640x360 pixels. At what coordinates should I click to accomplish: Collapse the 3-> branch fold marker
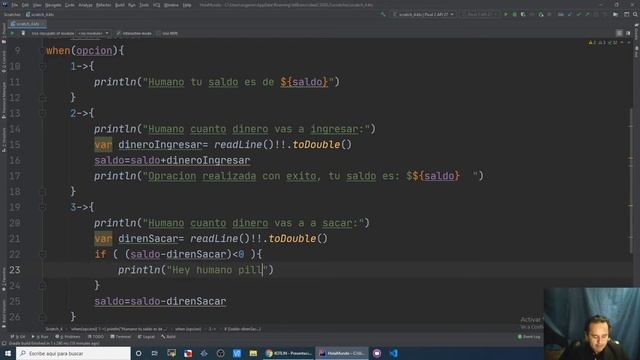(42, 207)
